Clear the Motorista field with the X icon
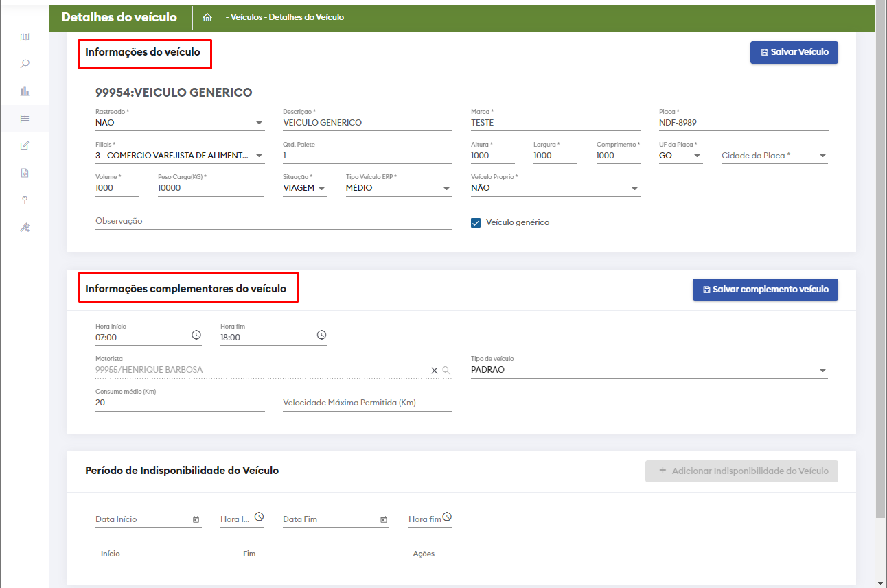887x588 pixels. [x=434, y=371]
